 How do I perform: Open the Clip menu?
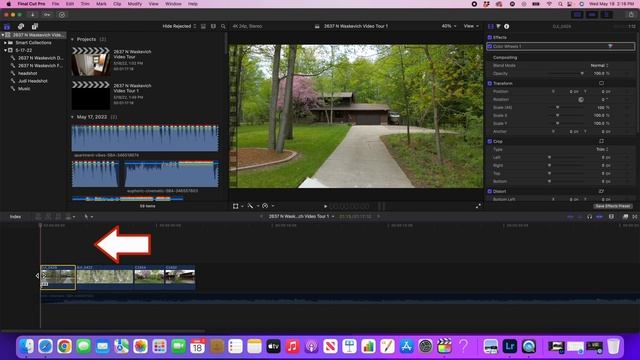tap(117, 4)
